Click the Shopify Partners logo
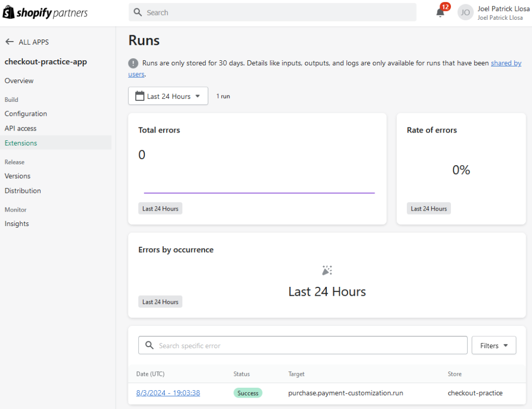The width and height of the screenshot is (532, 409). coord(45,13)
